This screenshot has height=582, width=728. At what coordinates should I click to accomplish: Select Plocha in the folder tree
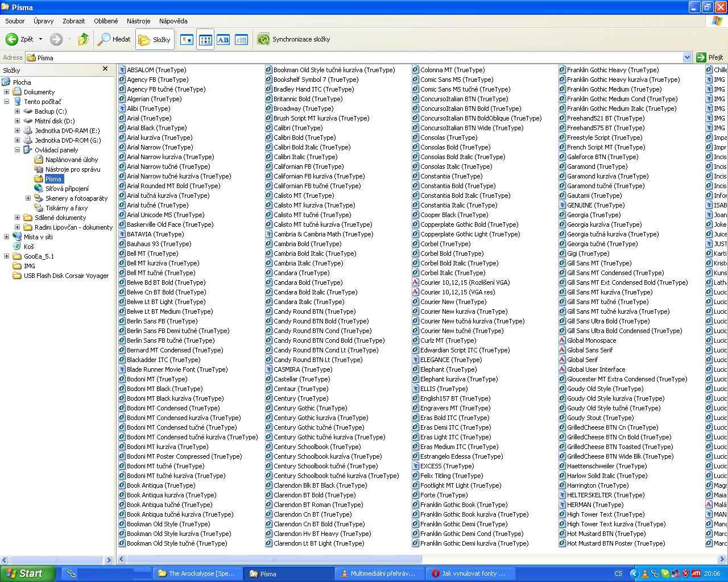[x=22, y=82]
